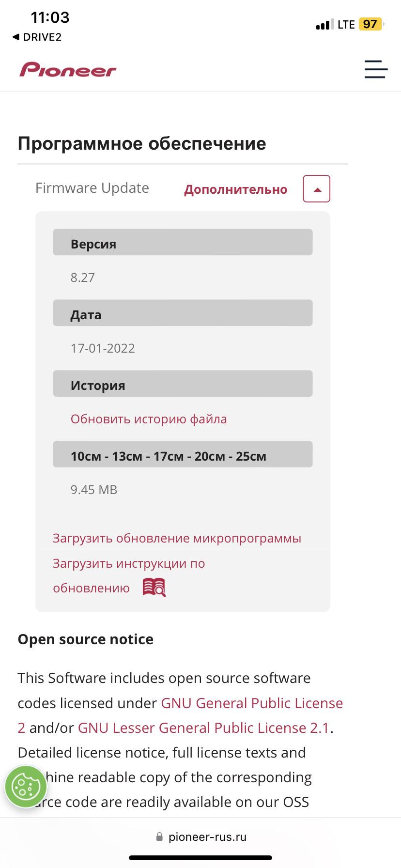
Task: Tap the Версия header row
Action: (183, 243)
